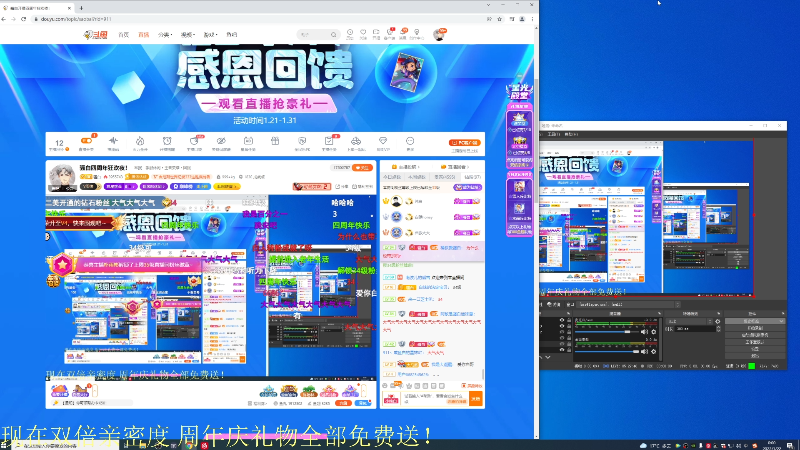Screen dimensions: 800x450
Task: Open the transition properties gear in OBS
Action: point(718,321)
